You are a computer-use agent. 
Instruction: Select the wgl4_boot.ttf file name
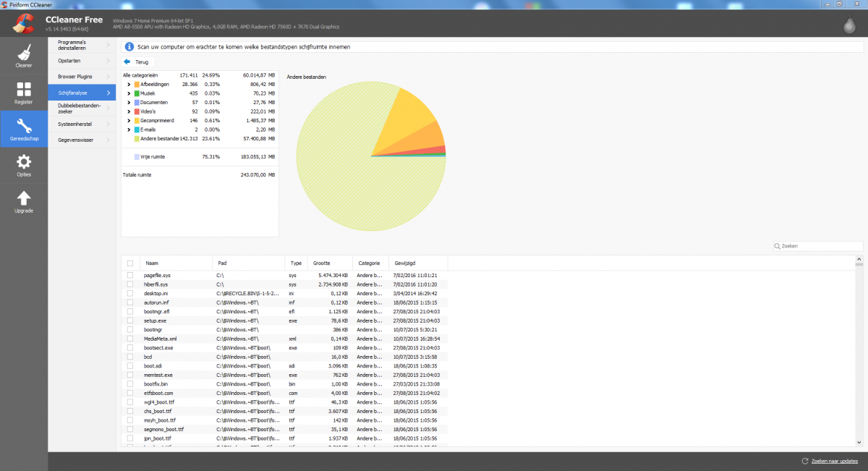159,402
